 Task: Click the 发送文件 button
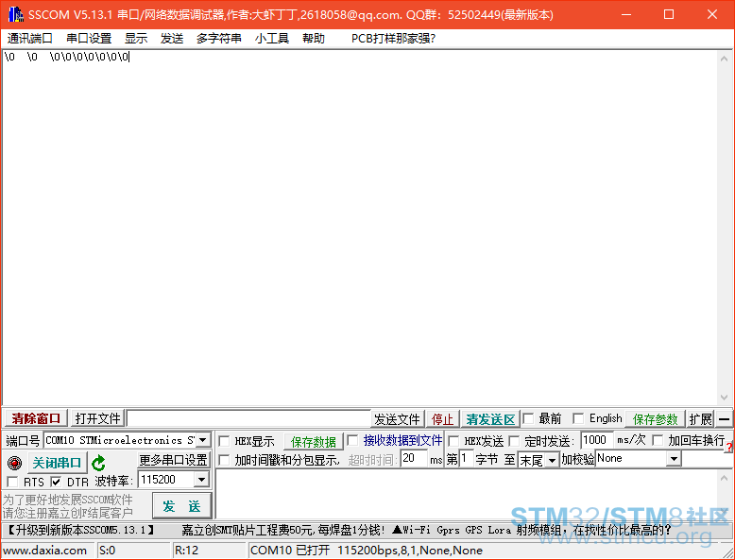tap(397, 419)
